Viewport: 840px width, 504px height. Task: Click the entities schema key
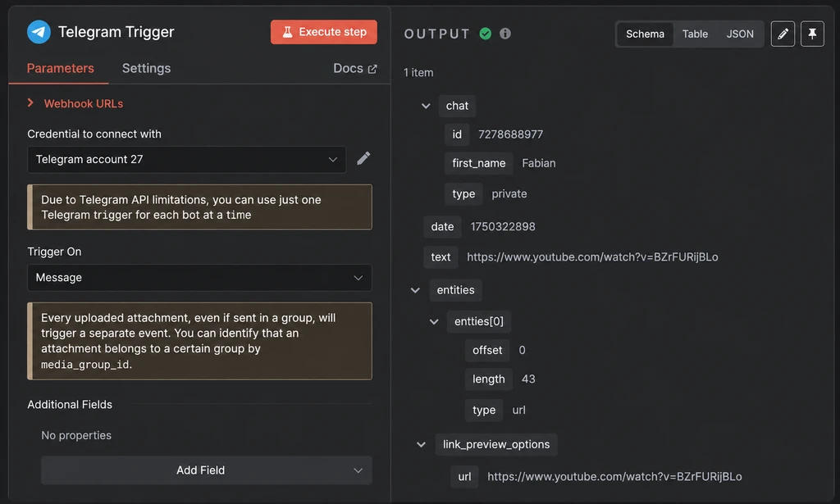pyautogui.click(x=455, y=290)
